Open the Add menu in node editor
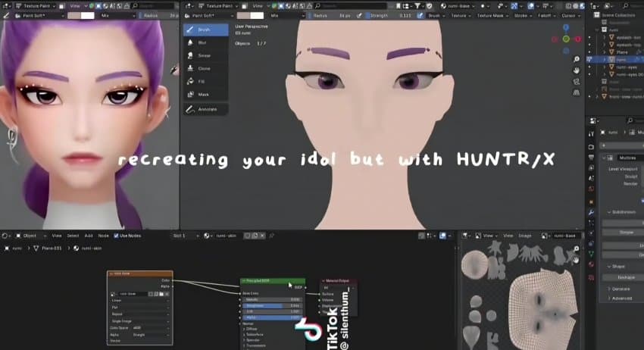Viewport: 644px width, 350px height. tap(89, 236)
